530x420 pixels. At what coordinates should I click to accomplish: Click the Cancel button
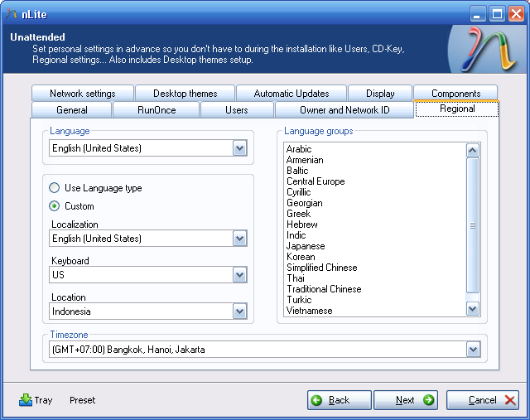point(483,400)
